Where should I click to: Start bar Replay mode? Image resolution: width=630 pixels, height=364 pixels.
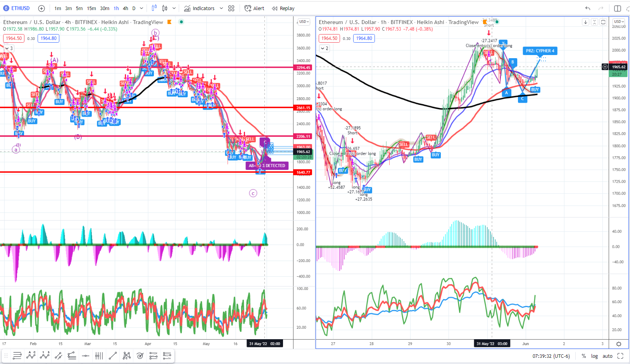(283, 8)
